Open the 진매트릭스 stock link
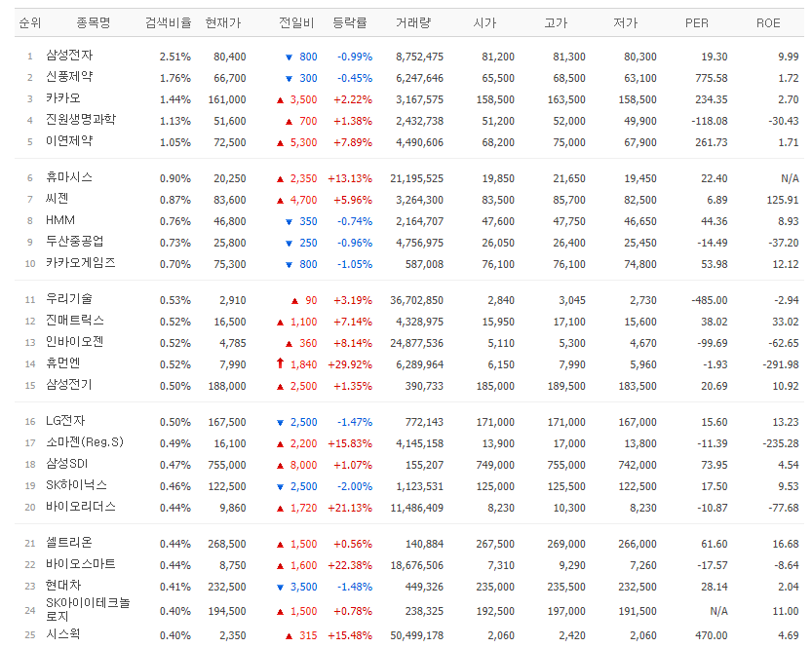 pos(75,321)
